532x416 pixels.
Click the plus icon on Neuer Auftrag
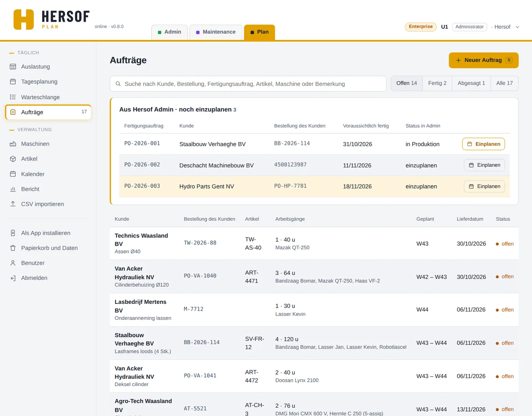click(458, 60)
